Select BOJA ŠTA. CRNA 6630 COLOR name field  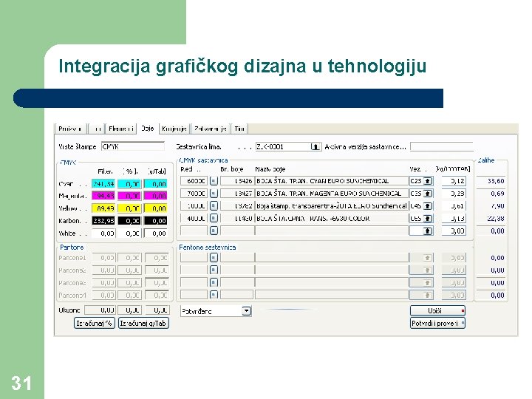[332, 218]
